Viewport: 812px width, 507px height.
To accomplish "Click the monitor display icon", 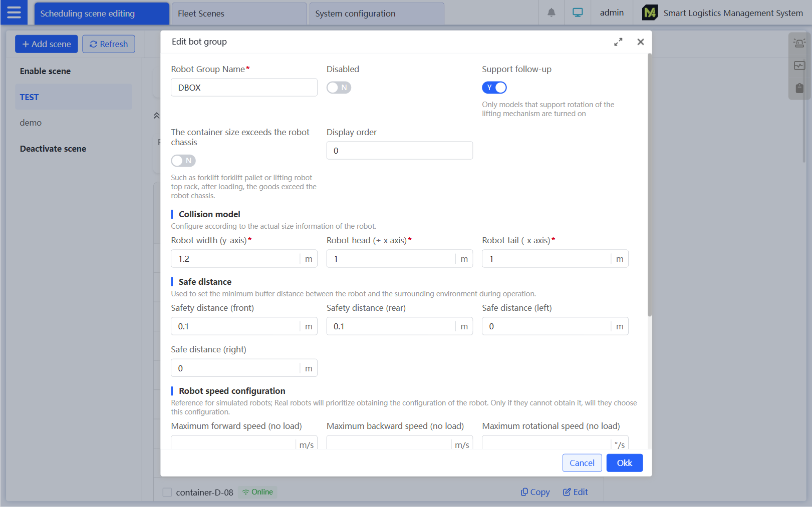I will 578,13.
